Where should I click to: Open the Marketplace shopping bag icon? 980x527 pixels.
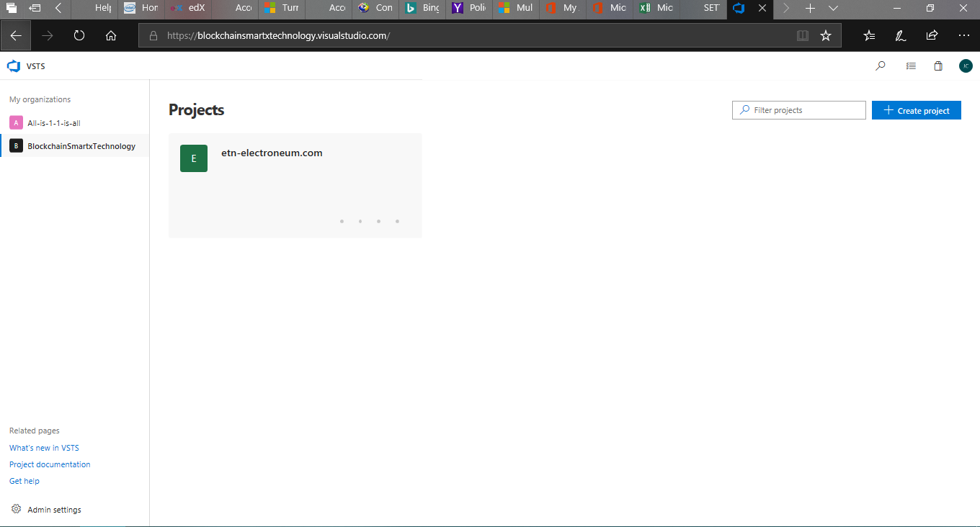pyautogui.click(x=938, y=66)
